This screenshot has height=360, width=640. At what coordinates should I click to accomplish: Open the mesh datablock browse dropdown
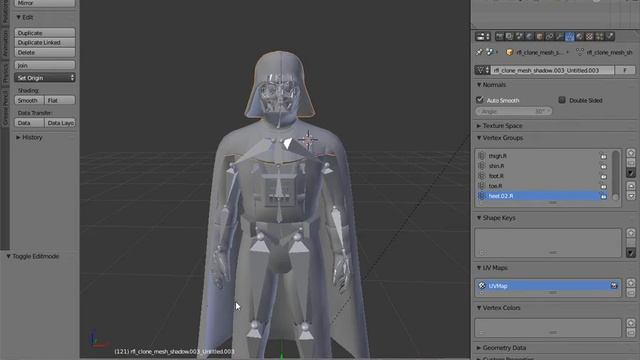click(482, 70)
